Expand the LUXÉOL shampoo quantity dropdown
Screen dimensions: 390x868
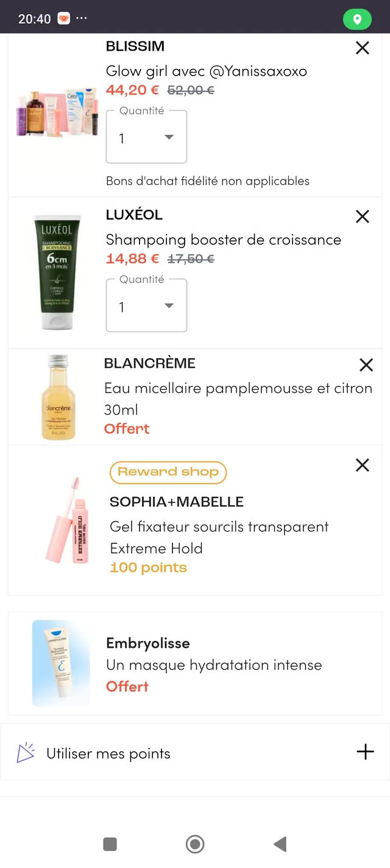click(146, 305)
